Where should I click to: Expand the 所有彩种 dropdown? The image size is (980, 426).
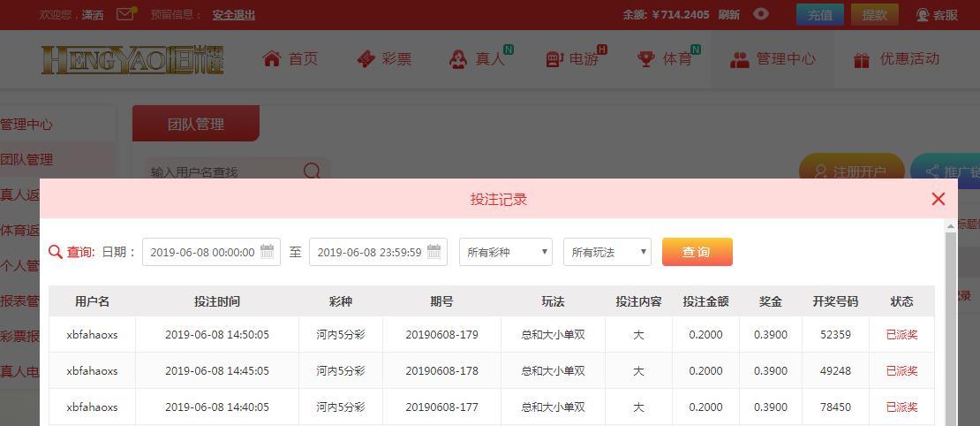click(x=506, y=252)
